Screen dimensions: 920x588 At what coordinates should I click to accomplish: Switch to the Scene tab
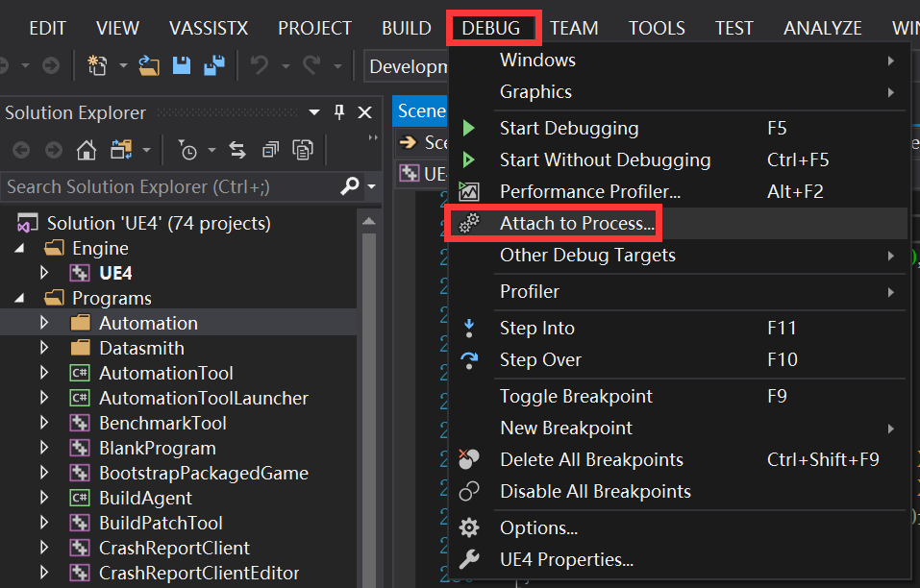(x=421, y=110)
